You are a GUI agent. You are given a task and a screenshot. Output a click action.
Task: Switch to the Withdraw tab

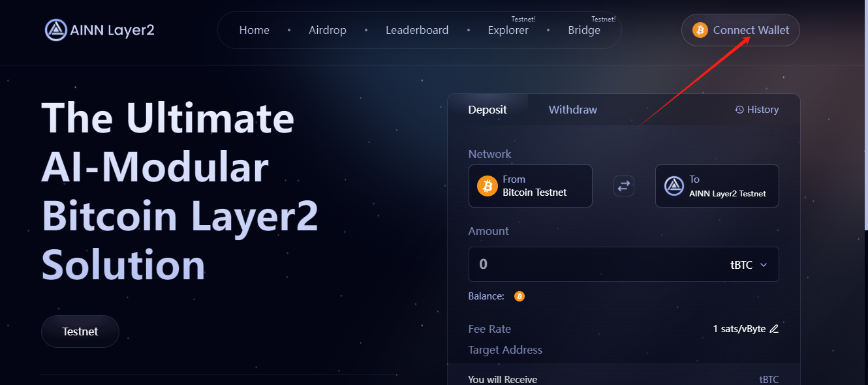point(573,110)
